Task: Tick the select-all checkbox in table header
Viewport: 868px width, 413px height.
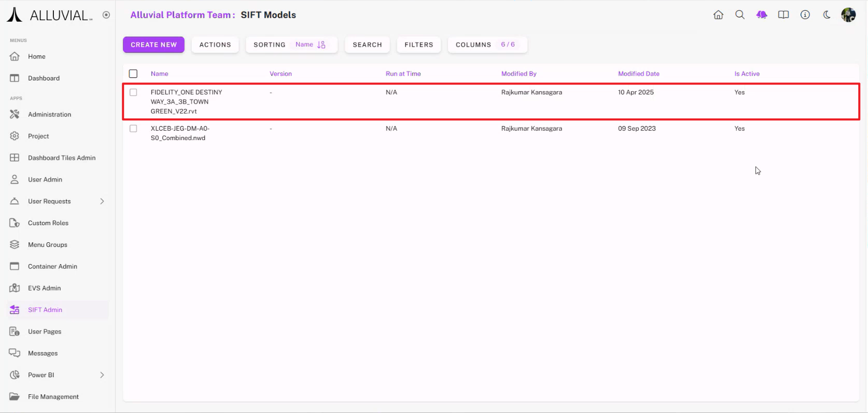Action: 133,74
